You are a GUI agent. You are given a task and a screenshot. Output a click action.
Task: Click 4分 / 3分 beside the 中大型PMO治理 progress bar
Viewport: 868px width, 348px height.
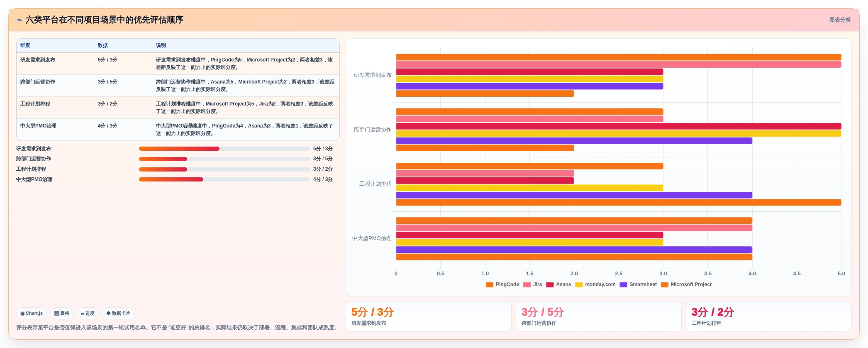click(323, 179)
